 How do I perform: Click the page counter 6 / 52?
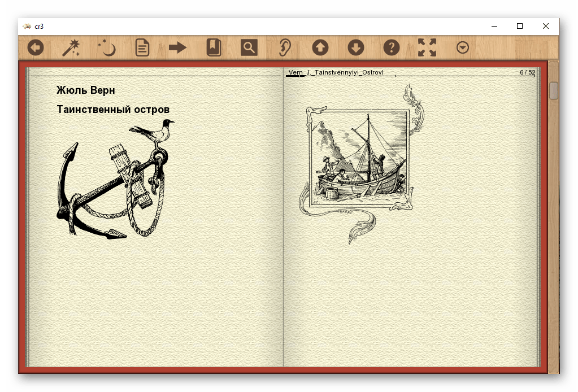point(528,72)
